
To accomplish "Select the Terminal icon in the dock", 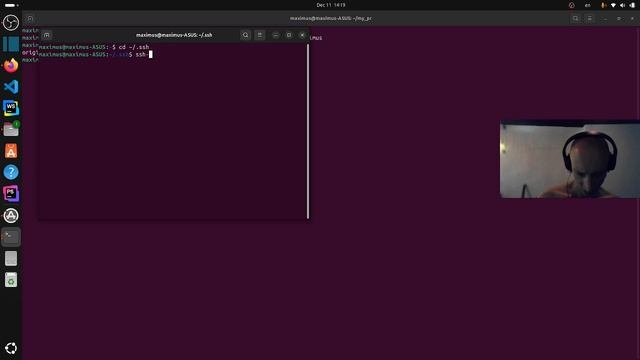I will [11, 237].
